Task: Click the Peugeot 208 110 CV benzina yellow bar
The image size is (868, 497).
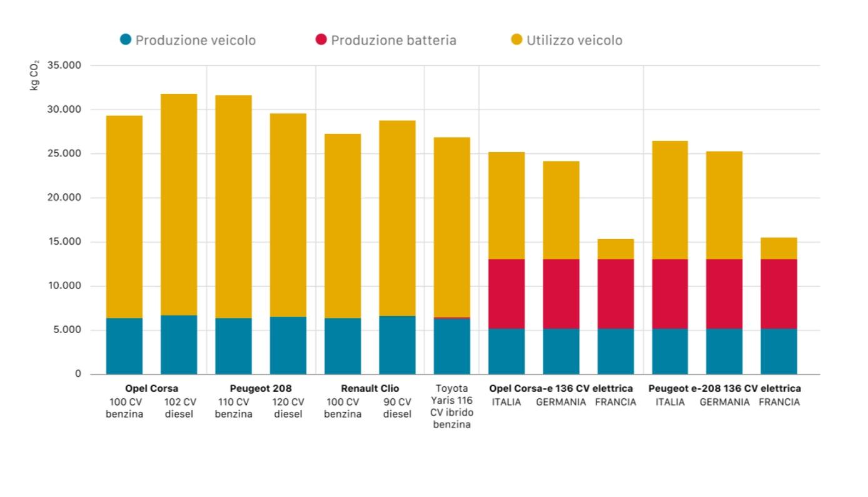Action: pyautogui.click(x=233, y=207)
